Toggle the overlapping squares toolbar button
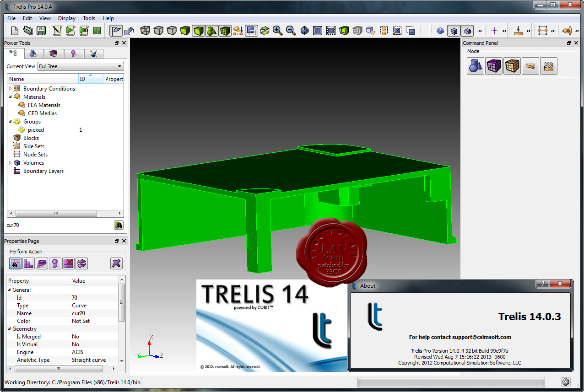The image size is (584, 392). 251,31
